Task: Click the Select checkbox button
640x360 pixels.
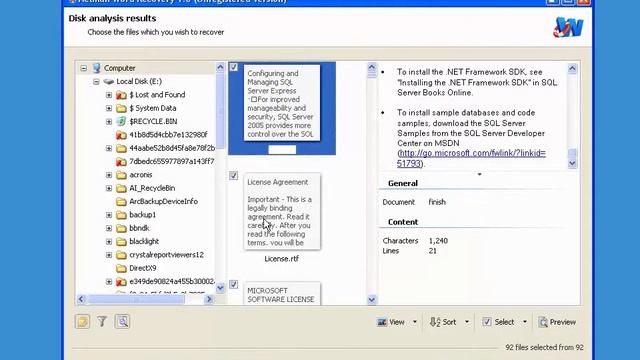Action: (487, 322)
